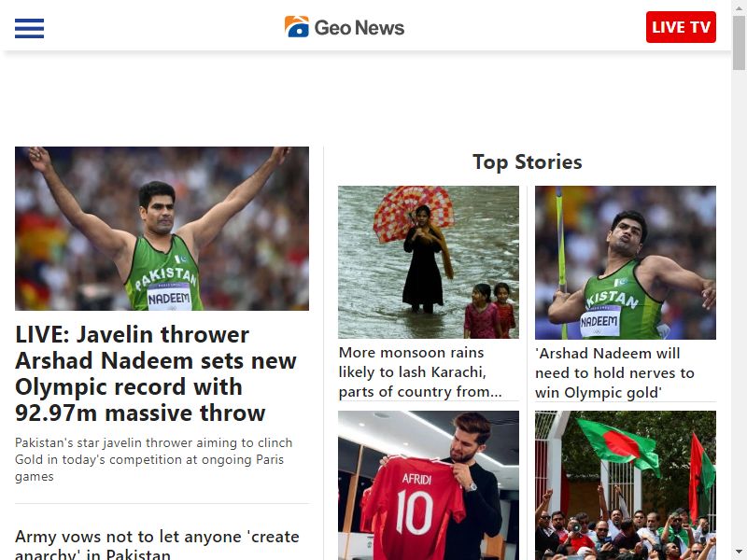
Task: Click the Geo News wordmark text
Action: 359,28
